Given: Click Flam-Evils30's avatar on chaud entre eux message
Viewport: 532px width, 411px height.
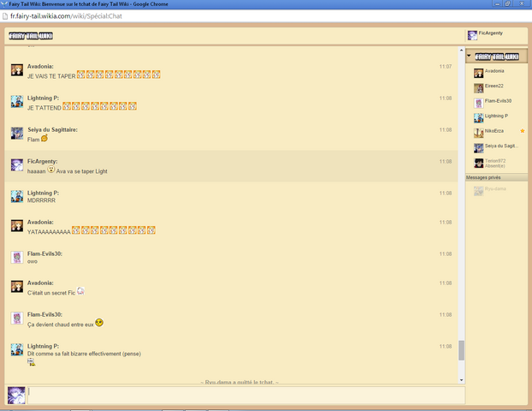Looking at the screenshot, I should click(x=17, y=318).
